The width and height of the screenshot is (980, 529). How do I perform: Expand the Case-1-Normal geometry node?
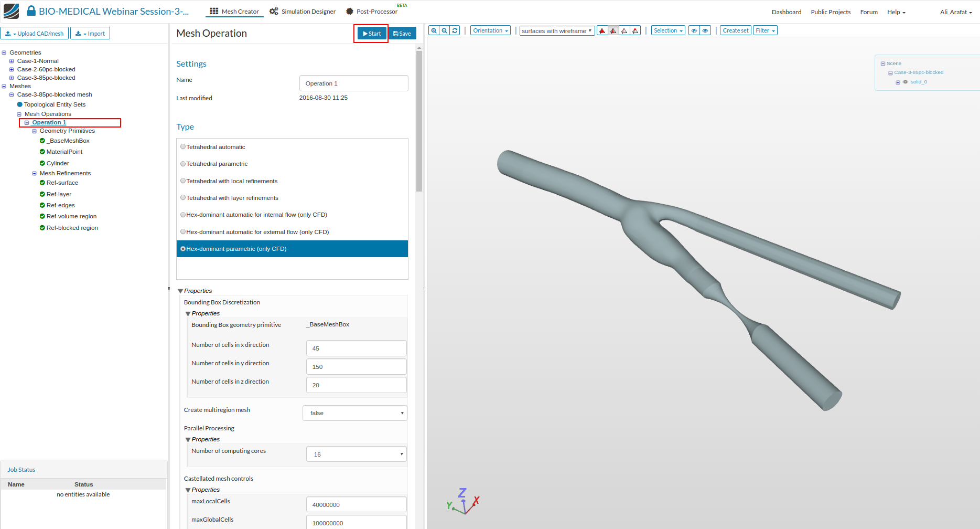point(12,61)
